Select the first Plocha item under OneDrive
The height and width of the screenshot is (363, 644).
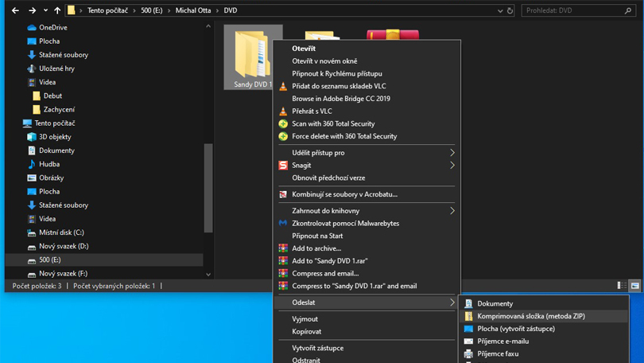(49, 41)
